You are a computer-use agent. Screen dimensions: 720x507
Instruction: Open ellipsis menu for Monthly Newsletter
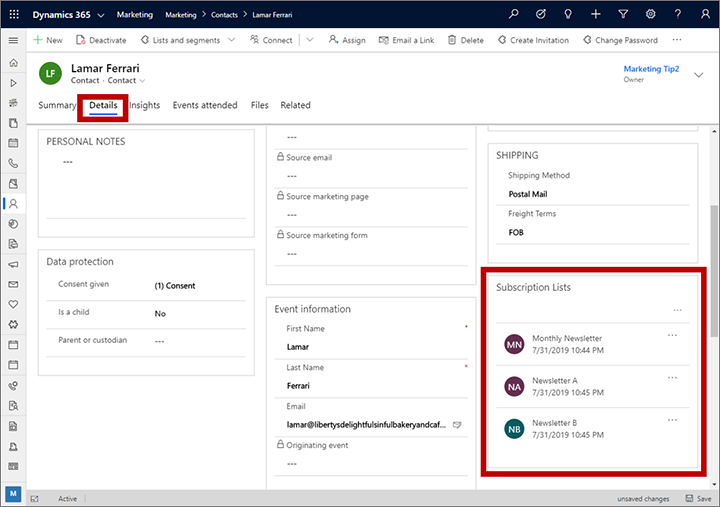pyautogui.click(x=672, y=335)
